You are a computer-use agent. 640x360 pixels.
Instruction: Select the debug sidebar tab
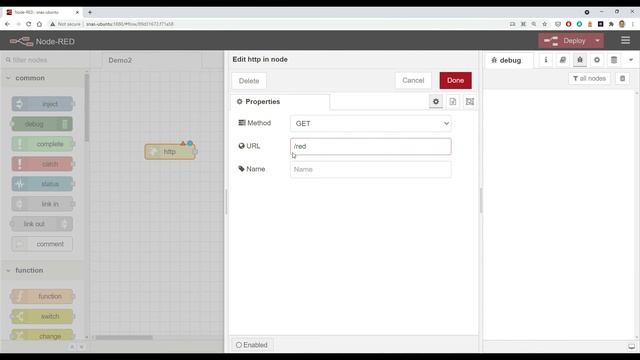[x=508, y=60]
